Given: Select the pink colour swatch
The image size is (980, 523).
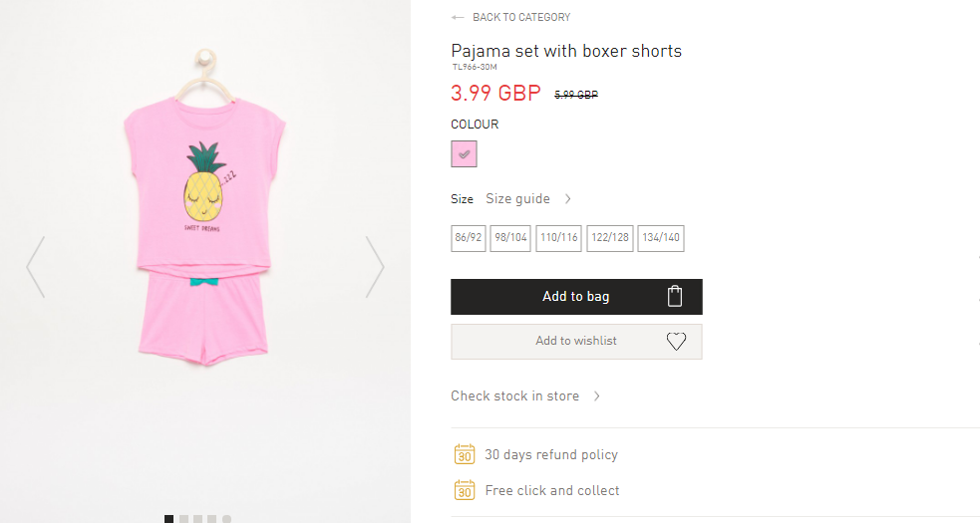Looking at the screenshot, I should click(x=464, y=153).
